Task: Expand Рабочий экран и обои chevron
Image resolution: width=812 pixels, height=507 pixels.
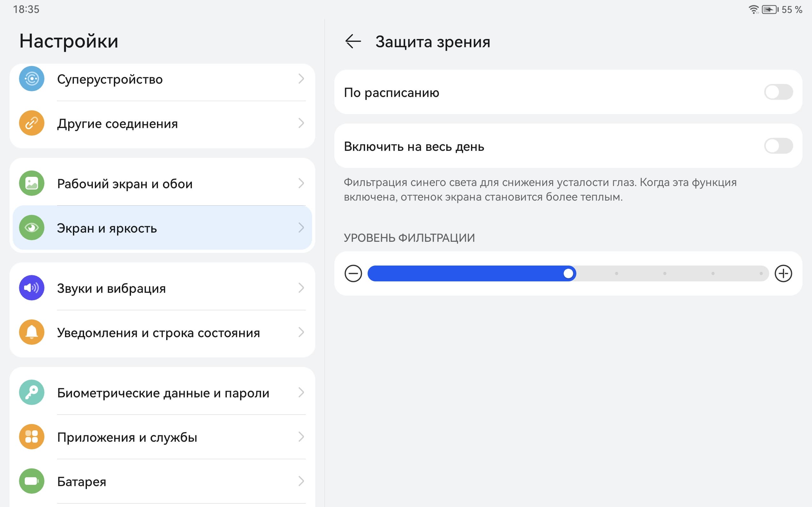Action: pos(301,183)
